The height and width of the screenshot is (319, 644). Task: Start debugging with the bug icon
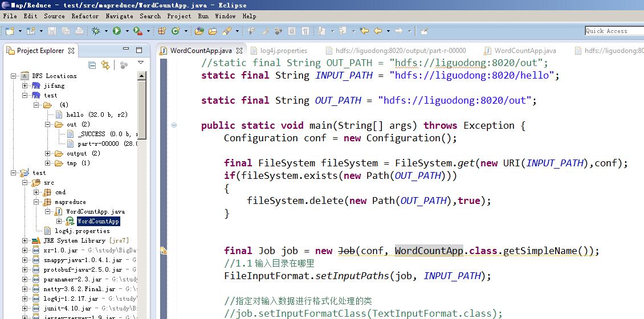(96, 31)
